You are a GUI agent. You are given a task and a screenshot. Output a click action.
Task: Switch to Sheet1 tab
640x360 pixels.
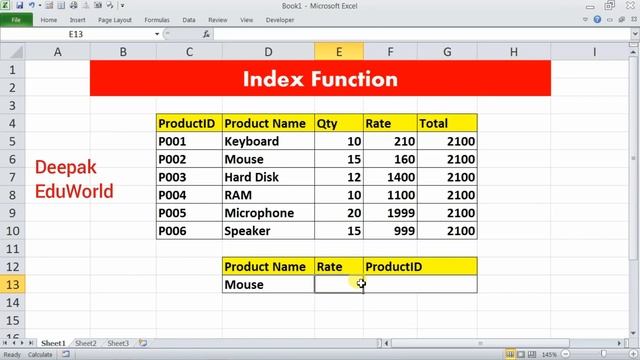coord(53,343)
